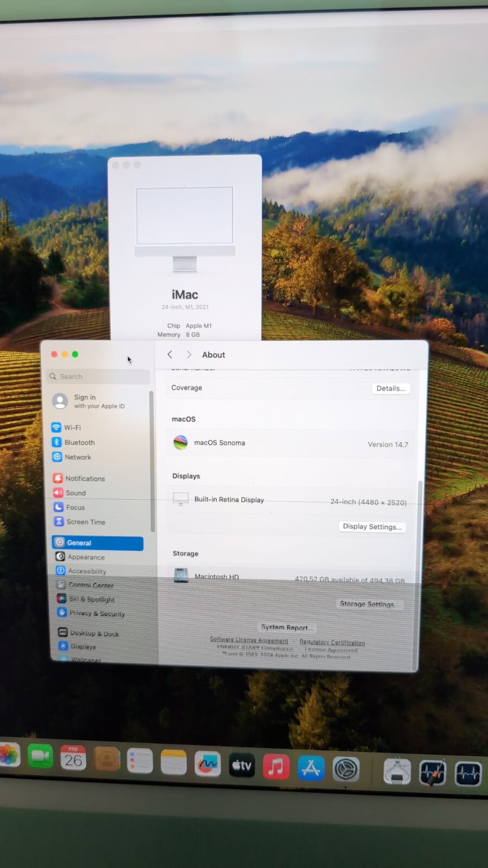Screen dimensions: 488x868
Task: Click Memory 8 GB in back window
Action: (179, 335)
